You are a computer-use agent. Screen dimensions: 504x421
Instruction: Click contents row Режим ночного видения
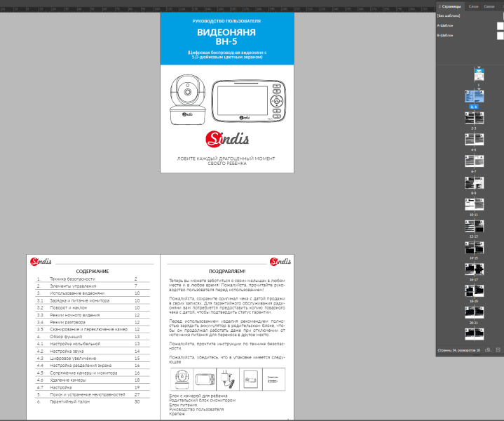pos(93,315)
